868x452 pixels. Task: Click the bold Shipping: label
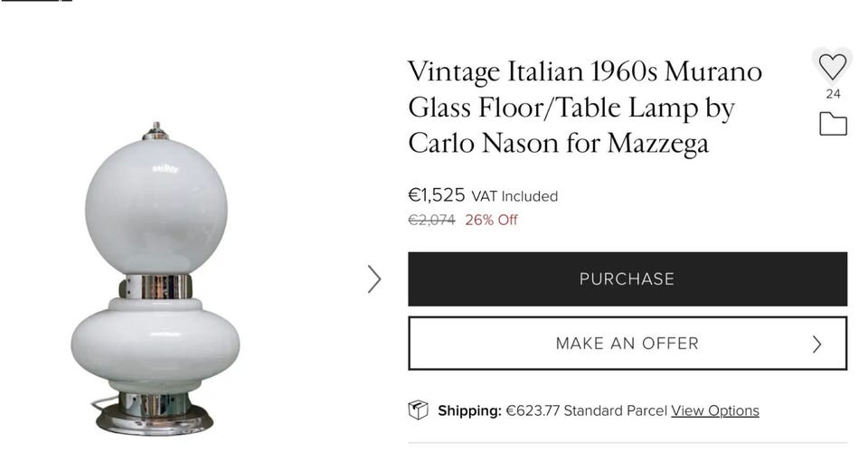click(x=469, y=410)
